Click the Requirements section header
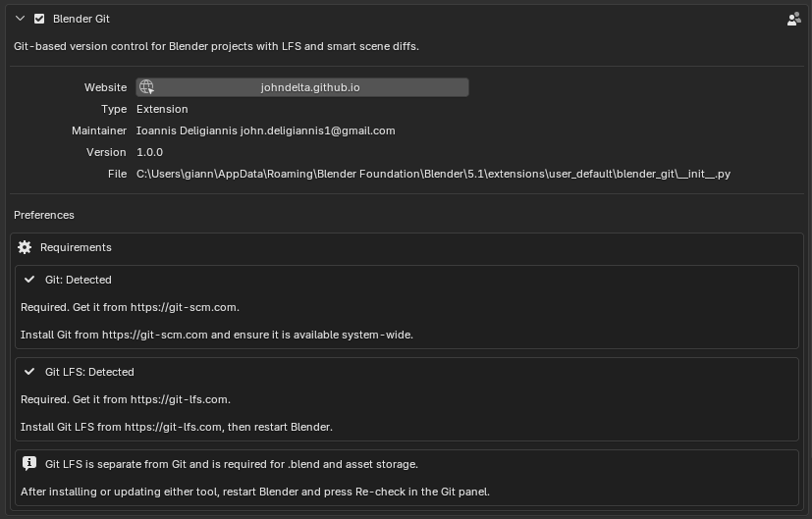This screenshot has height=519, width=812. [x=76, y=247]
